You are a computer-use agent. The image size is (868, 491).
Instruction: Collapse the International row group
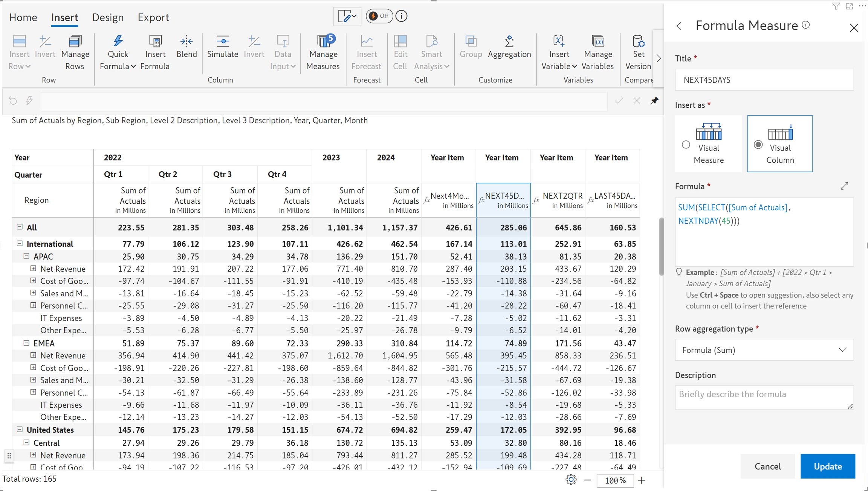coord(20,244)
